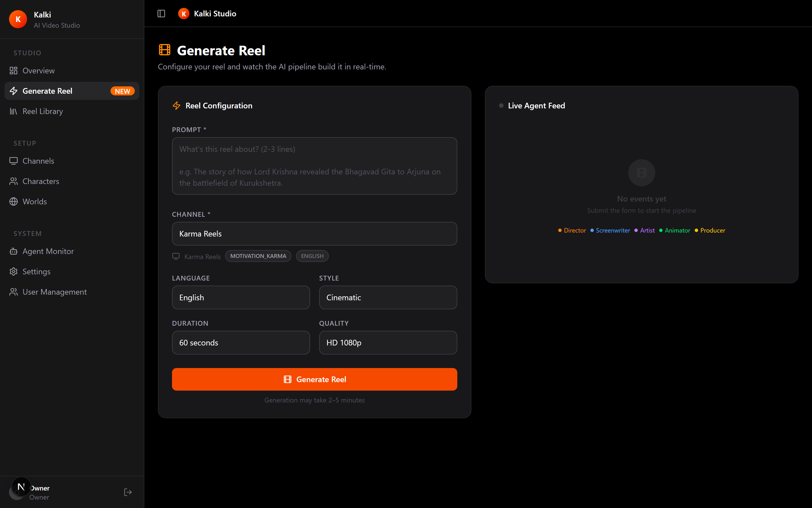Click the Generate Reel lightning icon in sidebar
This screenshot has width=812, height=508.
point(14,91)
